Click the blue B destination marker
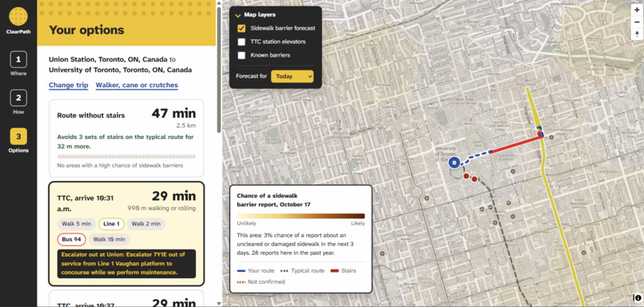This screenshot has height=307, width=644. (454, 163)
